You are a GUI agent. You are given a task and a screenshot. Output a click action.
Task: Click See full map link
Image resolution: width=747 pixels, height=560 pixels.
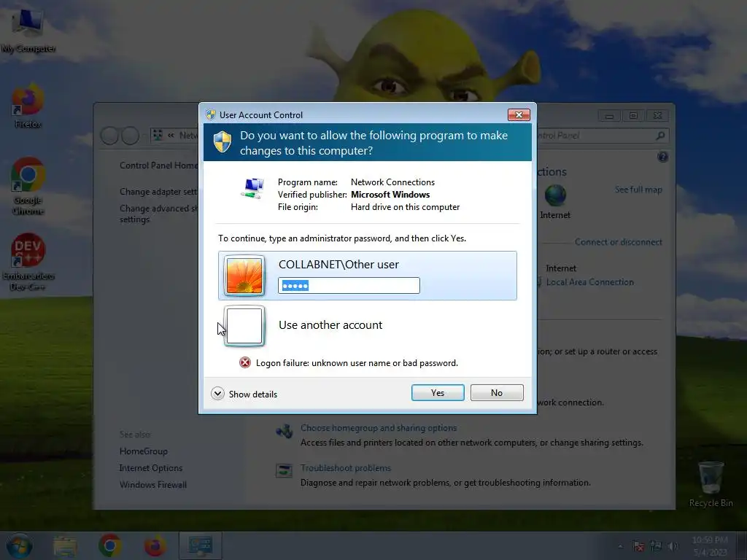coord(638,190)
